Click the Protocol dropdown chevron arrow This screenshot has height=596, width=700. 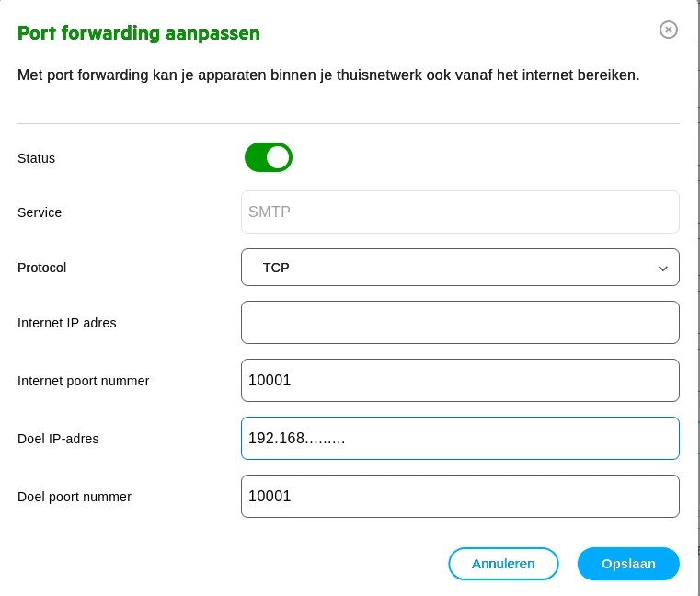pos(662,269)
